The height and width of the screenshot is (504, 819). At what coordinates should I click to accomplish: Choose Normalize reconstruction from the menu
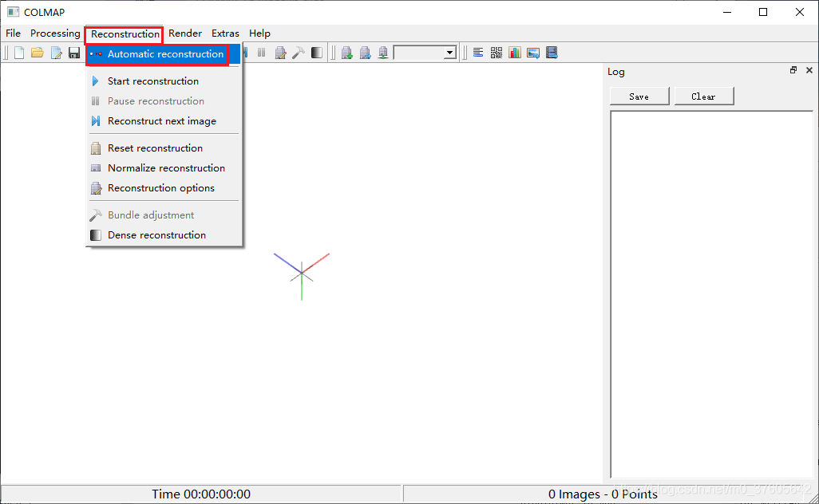click(164, 168)
